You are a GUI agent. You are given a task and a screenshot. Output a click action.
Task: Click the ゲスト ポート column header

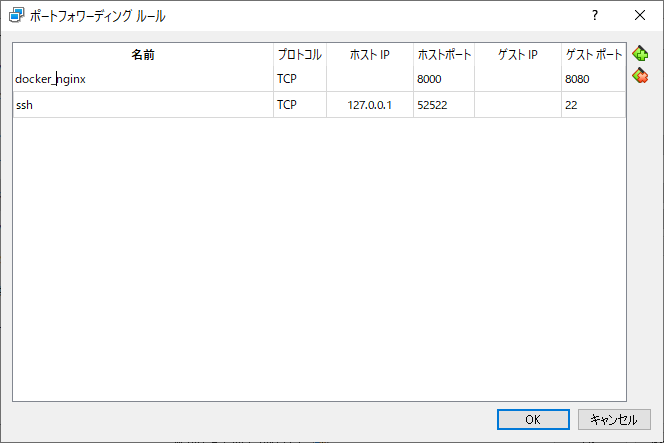tap(594, 55)
